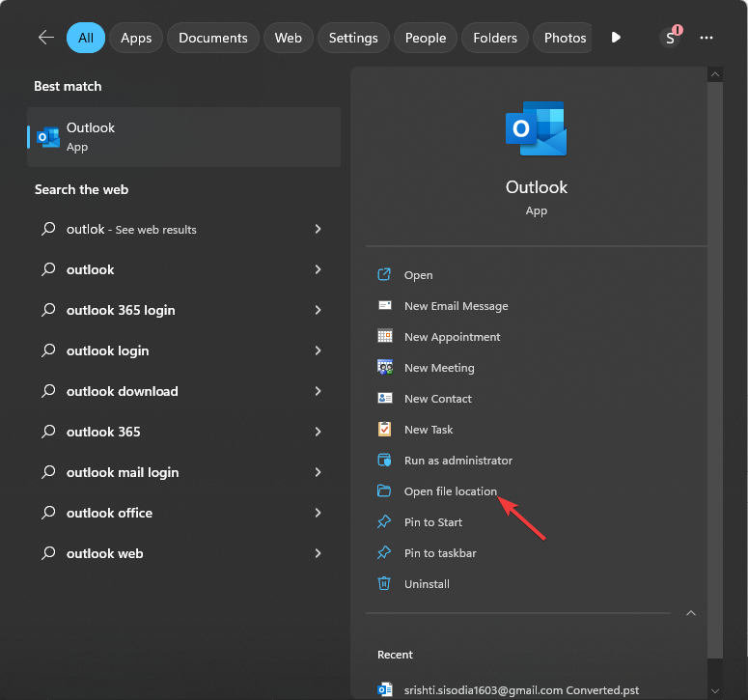Switch to the Settings filter tab
This screenshot has width=748, height=700.
tap(353, 38)
